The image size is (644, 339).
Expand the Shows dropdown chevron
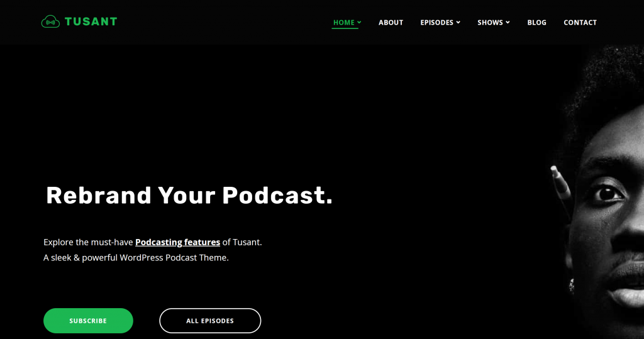[x=508, y=22]
